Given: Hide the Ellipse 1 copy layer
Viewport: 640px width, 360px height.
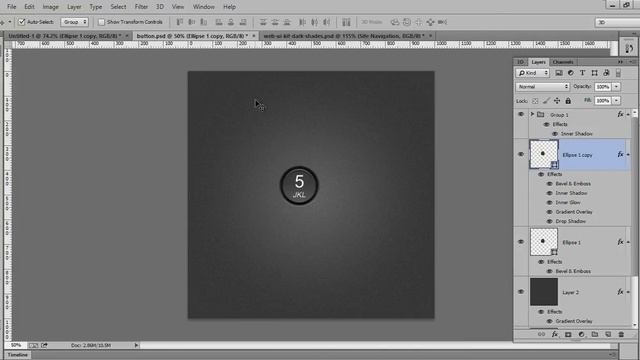Looking at the screenshot, I should (521, 154).
